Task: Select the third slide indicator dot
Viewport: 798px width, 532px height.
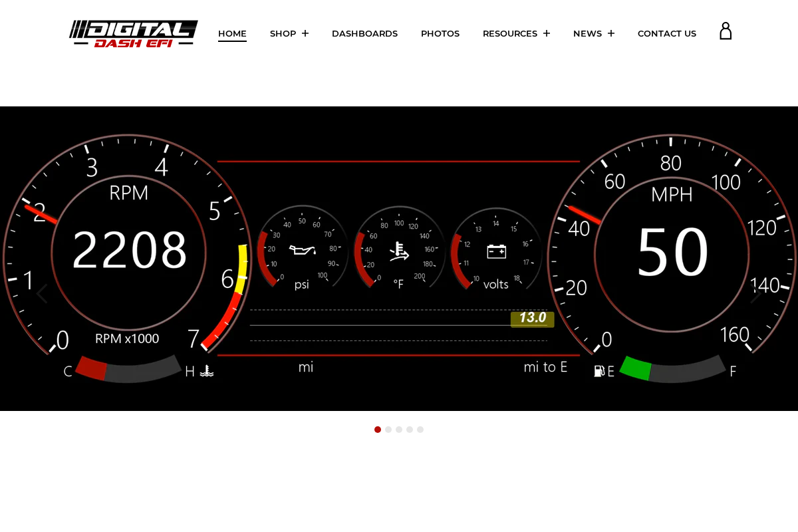Action: click(x=399, y=430)
